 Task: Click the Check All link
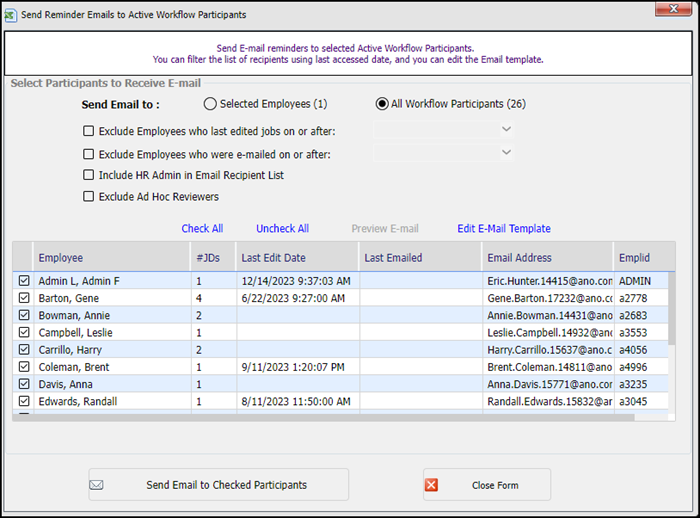(202, 229)
